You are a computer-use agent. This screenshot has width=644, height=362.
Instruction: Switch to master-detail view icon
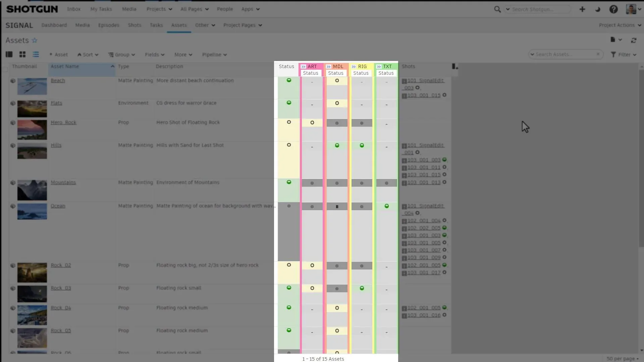point(9,54)
